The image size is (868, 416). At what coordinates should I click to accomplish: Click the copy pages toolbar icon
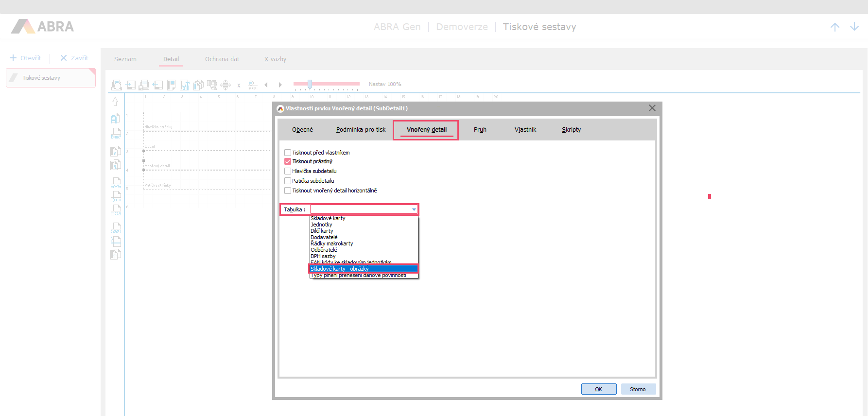(198, 85)
